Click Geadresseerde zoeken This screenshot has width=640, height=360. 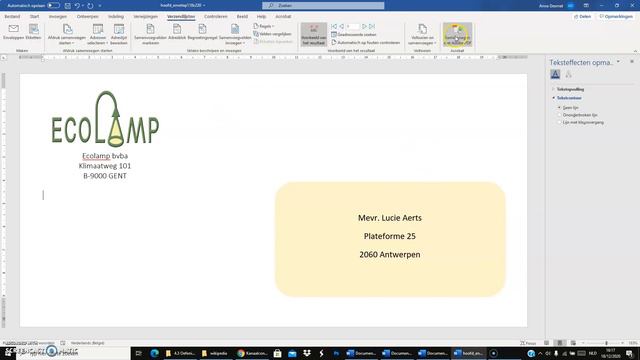[353, 35]
